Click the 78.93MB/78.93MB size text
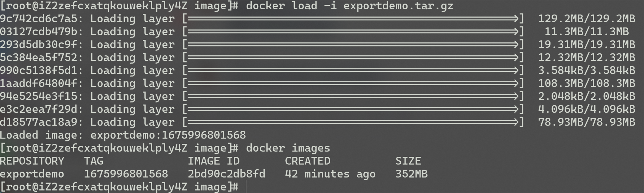 (587, 122)
